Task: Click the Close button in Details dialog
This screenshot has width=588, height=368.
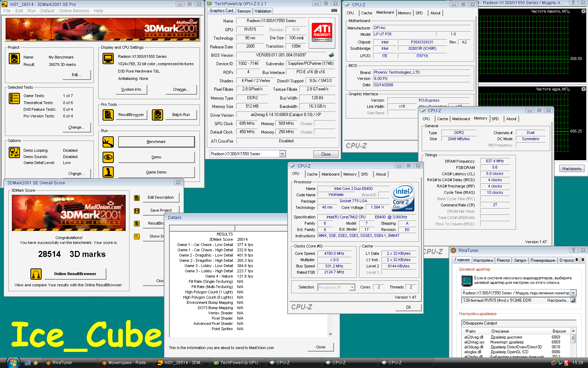Action: (320, 347)
